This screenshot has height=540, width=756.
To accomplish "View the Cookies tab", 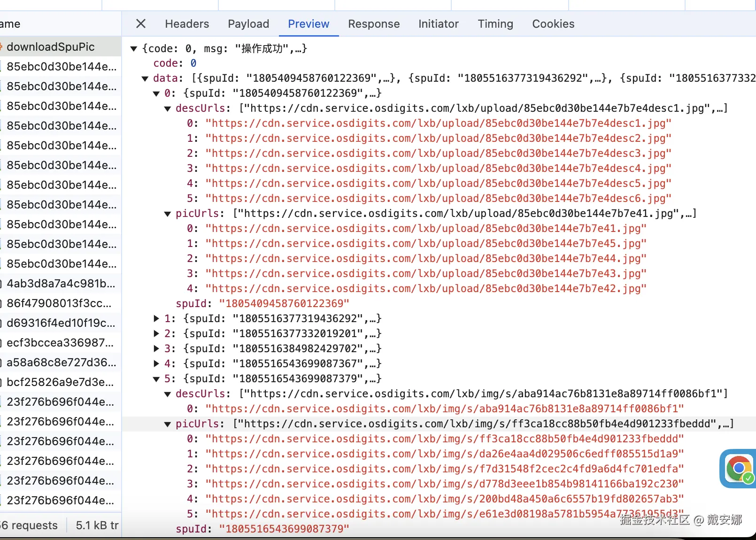I will 553,24.
